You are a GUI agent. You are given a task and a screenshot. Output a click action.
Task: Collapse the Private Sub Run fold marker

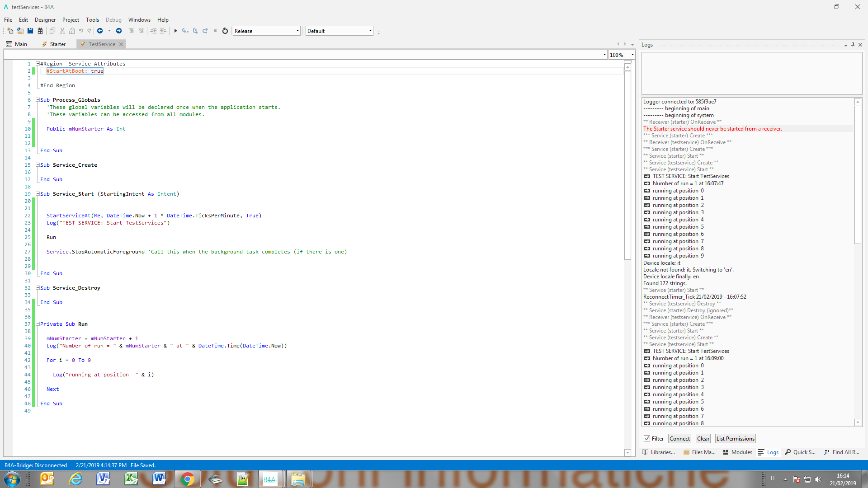[38, 324]
